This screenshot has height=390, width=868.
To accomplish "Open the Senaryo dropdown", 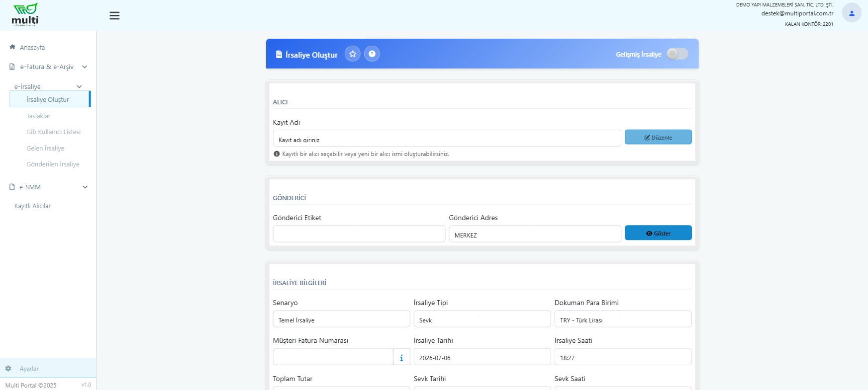I will click(341, 319).
